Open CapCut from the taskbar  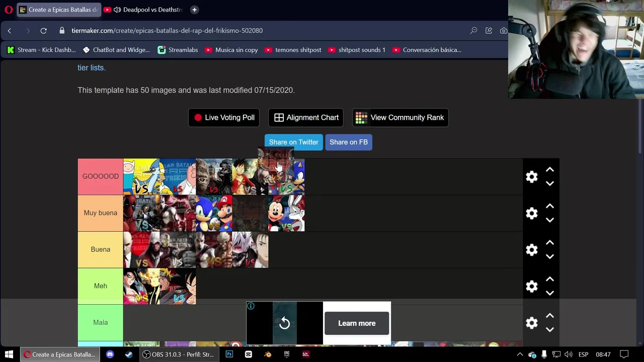click(248, 354)
